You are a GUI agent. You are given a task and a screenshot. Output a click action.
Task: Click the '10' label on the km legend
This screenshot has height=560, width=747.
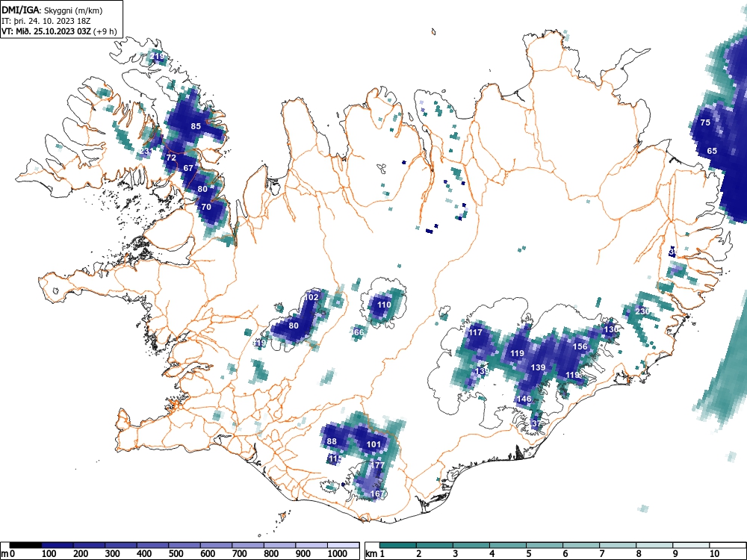click(713, 553)
